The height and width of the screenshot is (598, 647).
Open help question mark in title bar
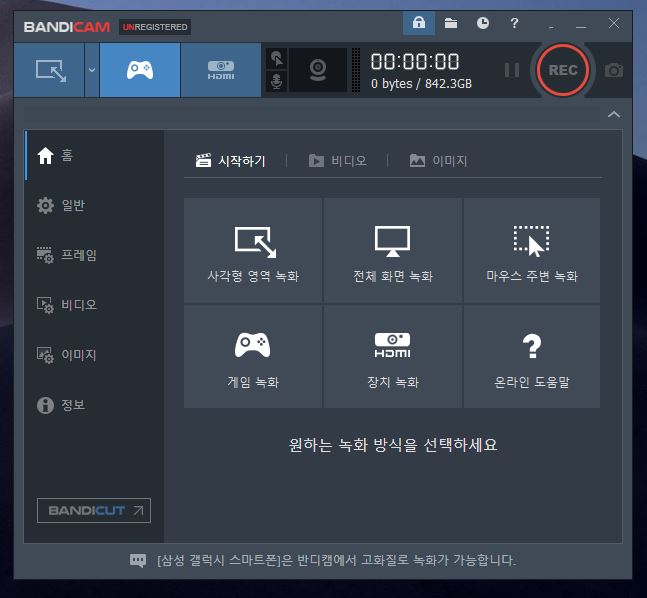pyautogui.click(x=514, y=23)
